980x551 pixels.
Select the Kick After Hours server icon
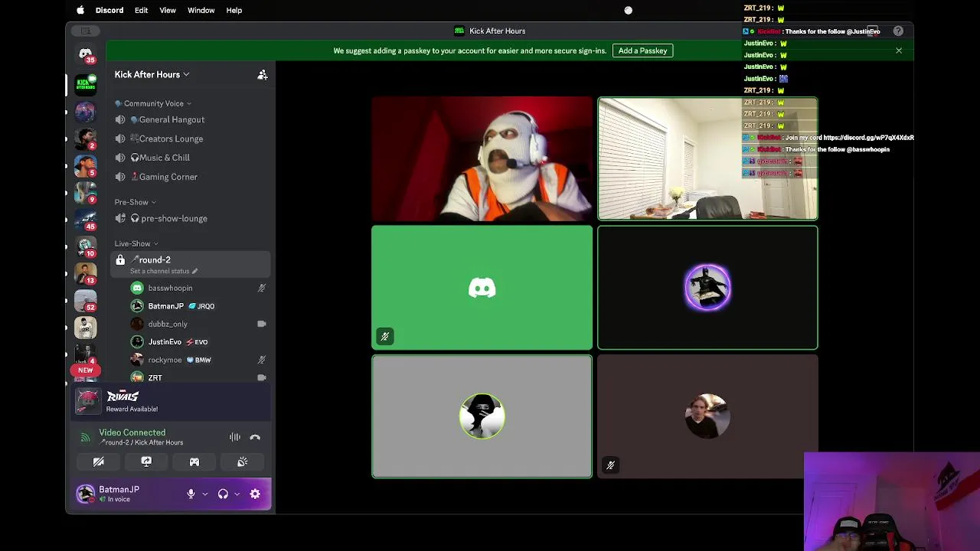tap(85, 84)
